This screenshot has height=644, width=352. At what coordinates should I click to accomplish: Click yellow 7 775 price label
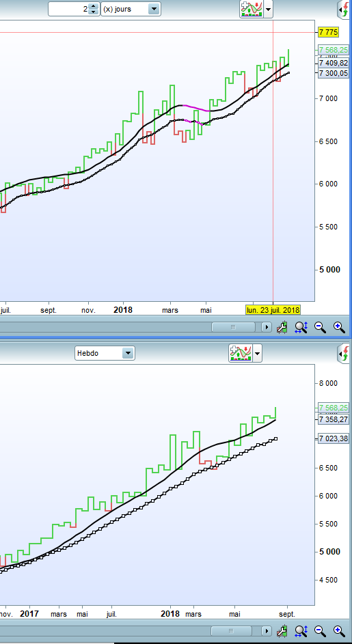pos(328,32)
